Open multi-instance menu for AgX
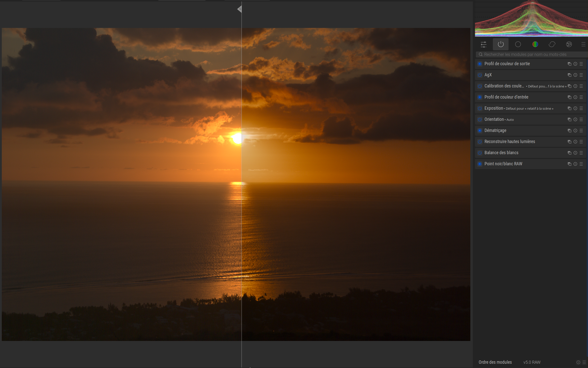This screenshot has width=588, height=368. [570, 75]
